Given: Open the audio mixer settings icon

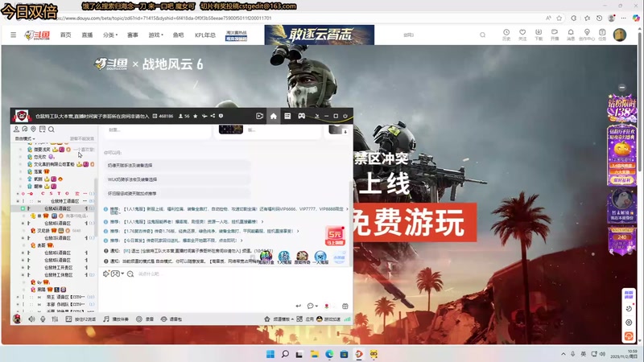Looking at the screenshot, I should [x=55, y=319].
